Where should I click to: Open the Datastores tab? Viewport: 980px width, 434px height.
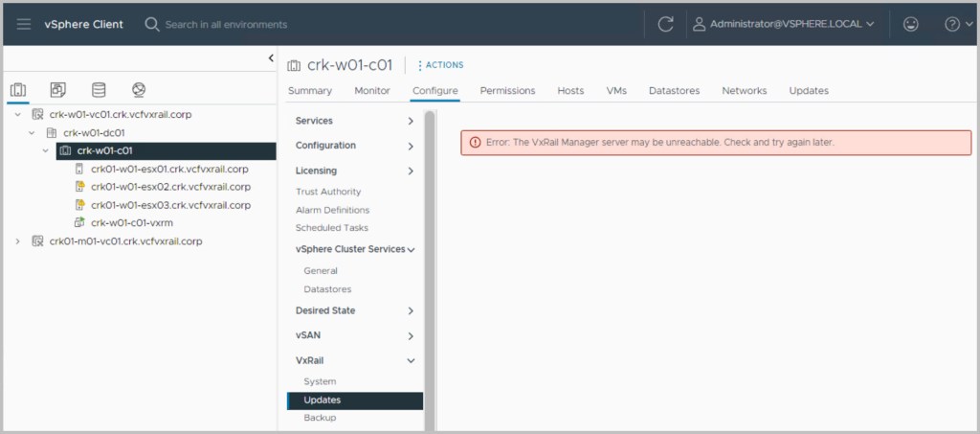pos(675,91)
